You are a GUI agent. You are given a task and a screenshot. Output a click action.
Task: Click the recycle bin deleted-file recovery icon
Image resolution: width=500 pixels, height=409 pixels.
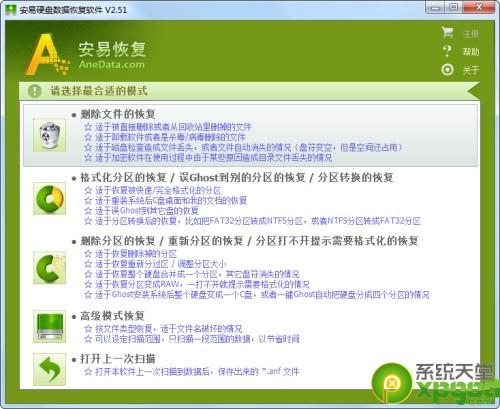[49, 136]
